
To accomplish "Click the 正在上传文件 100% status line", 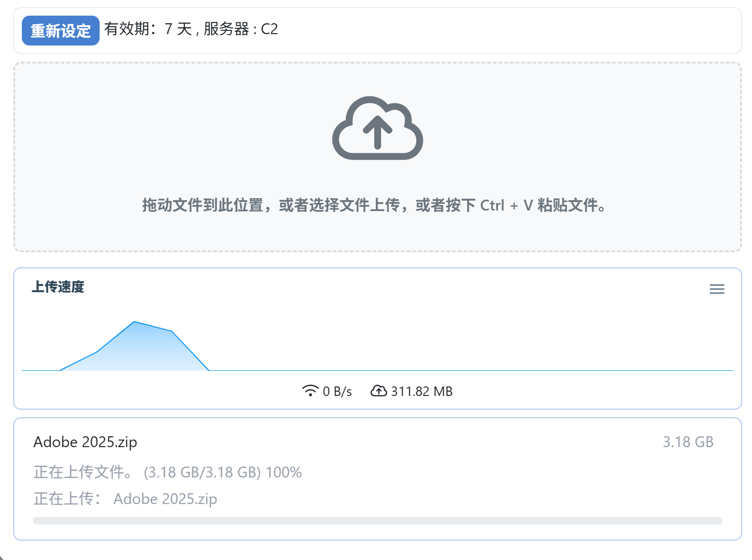I will coord(168,472).
